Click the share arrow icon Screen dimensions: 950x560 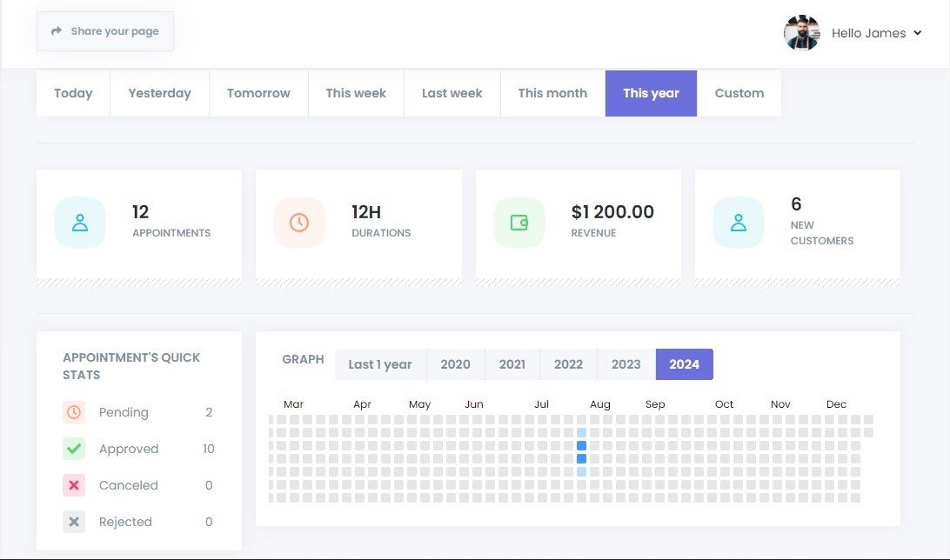pyautogui.click(x=57, y=31)
